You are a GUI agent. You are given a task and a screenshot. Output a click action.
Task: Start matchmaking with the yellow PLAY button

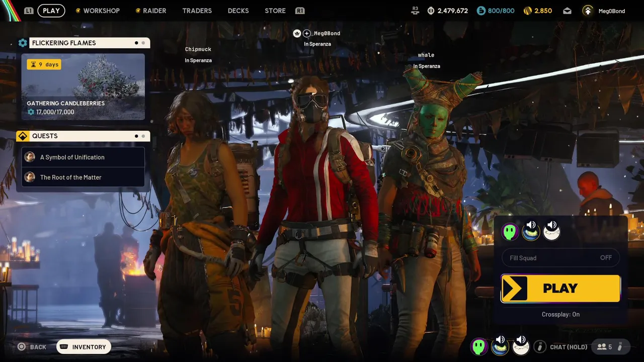[560, 289]
